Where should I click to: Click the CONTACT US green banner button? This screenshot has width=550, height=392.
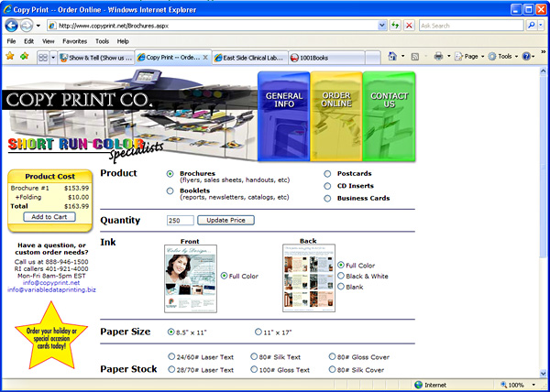pyautogui.click(x=389, y=116)
